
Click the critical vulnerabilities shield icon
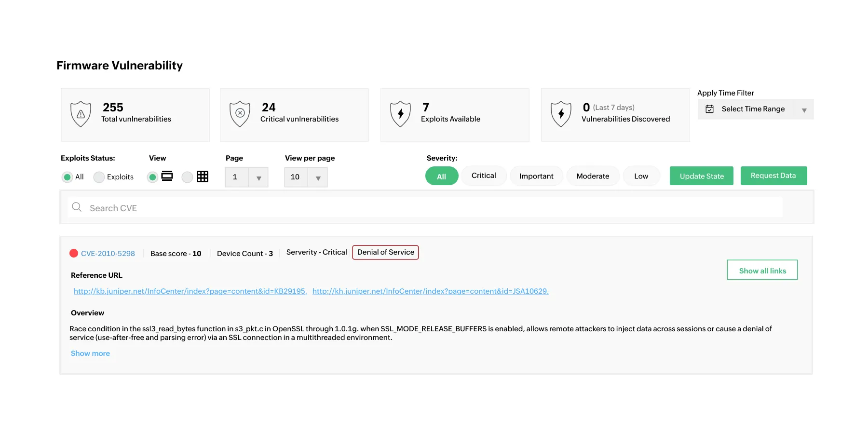(240, 114)
